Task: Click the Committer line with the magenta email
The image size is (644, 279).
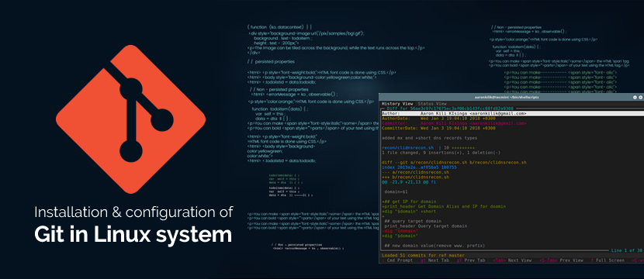Action: click(454, 123)
